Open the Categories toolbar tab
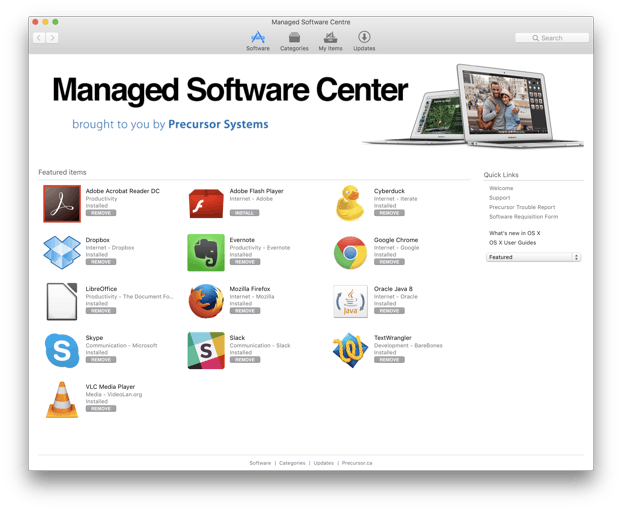 [294, 41]
